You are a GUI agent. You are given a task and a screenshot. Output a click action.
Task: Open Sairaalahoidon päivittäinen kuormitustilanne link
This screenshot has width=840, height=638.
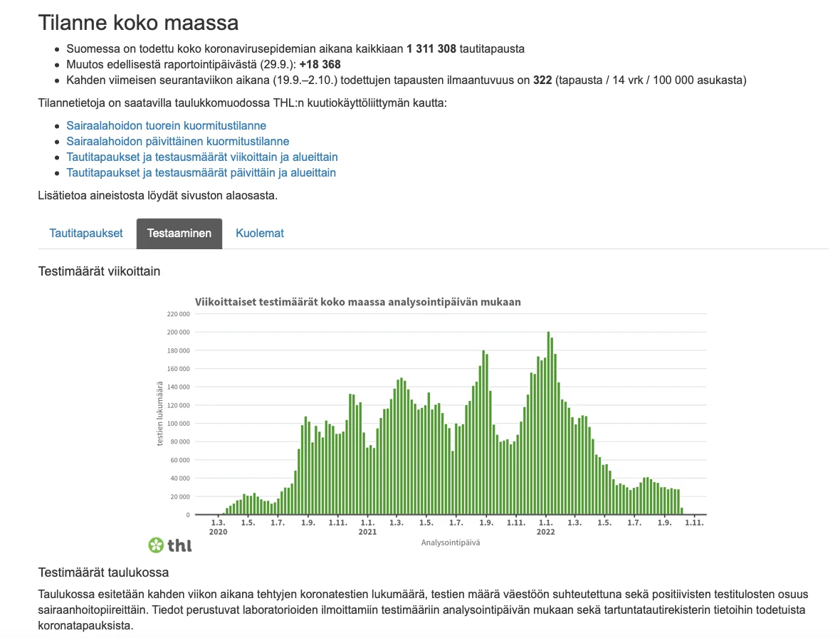177,141
